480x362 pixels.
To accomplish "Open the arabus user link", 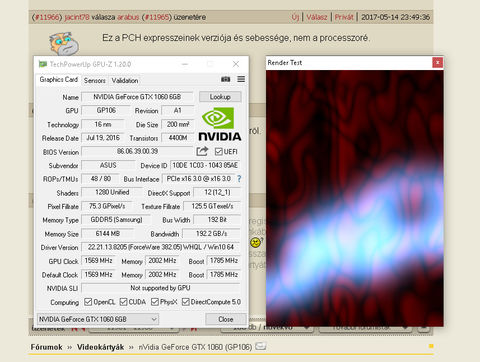I will (x=128, y=17).
